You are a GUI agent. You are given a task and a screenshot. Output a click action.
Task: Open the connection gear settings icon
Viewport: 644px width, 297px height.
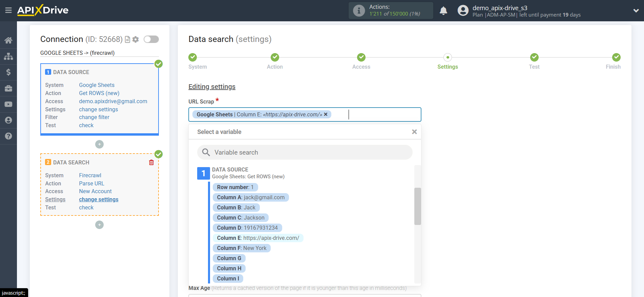(x=136, y=40)
